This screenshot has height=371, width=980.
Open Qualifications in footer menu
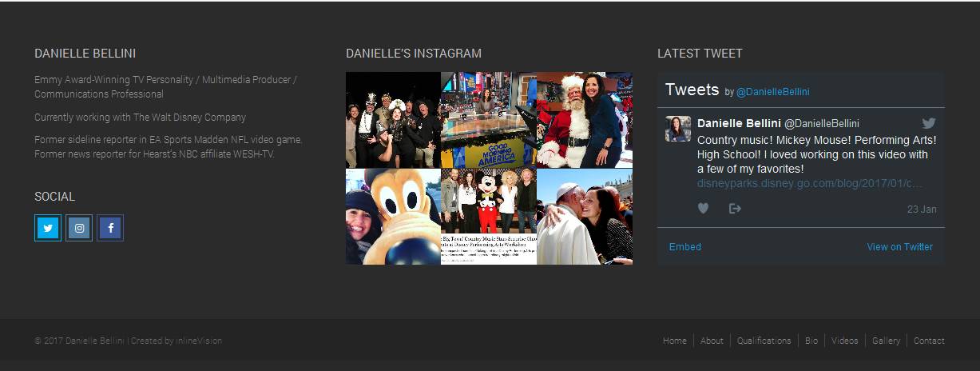[x=764, y=341]
